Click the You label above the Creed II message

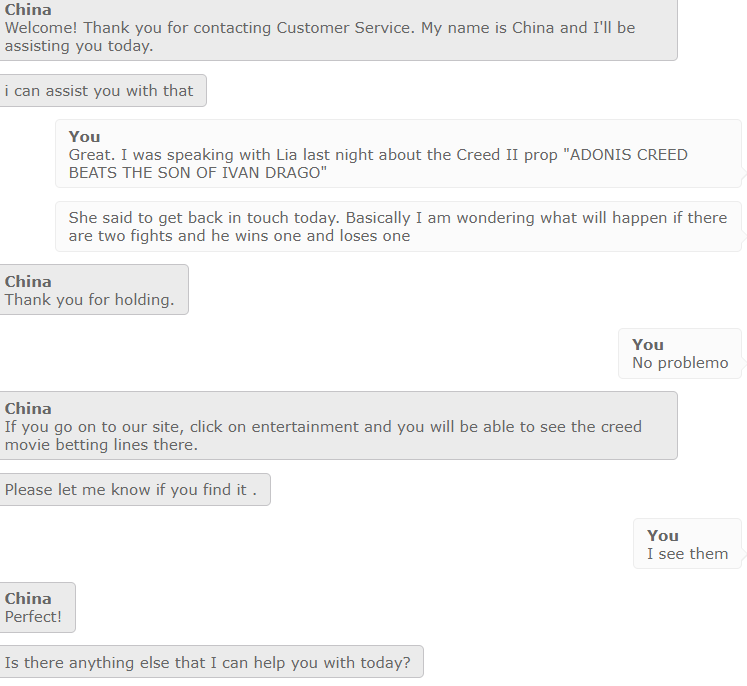pos(84,137)
